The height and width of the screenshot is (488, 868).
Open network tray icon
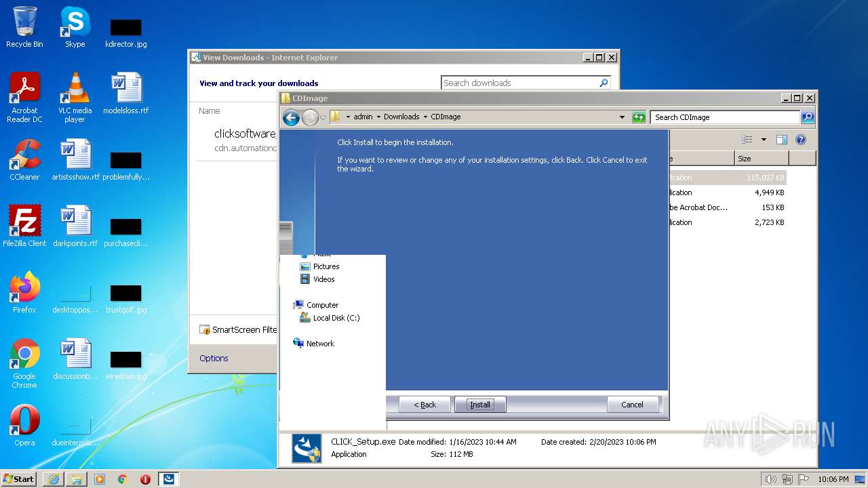787,479
